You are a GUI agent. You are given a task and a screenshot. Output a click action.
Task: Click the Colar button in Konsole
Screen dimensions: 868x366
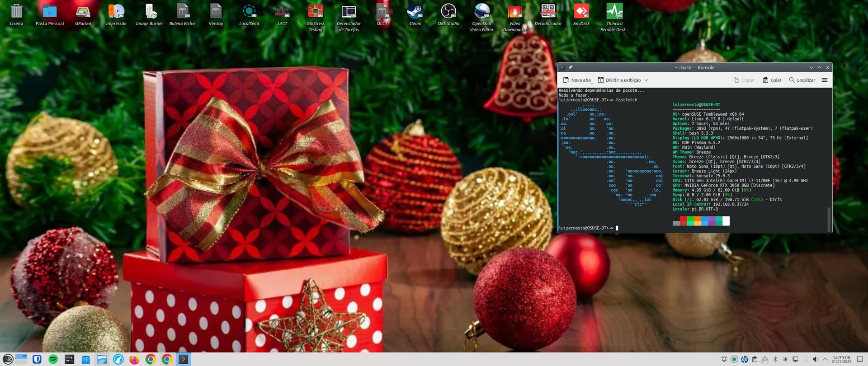point(772,80)
